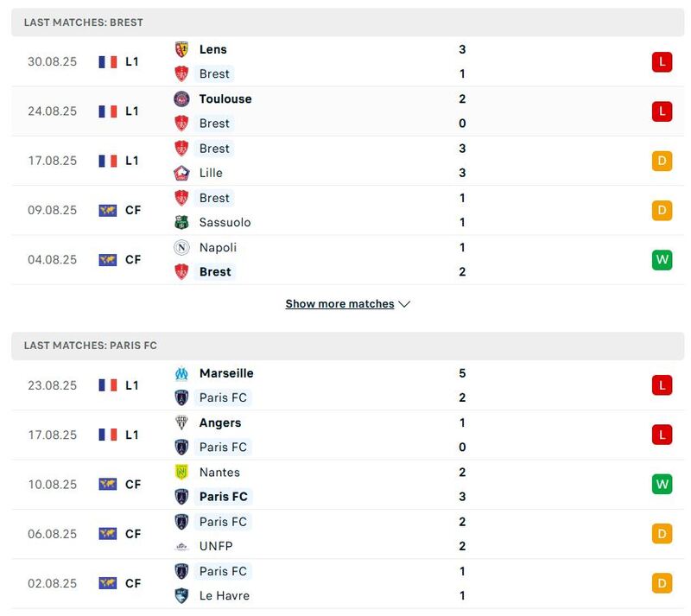691x616 pixels.
Task: Click the Toulouse club crest icon
Action: 181,98
